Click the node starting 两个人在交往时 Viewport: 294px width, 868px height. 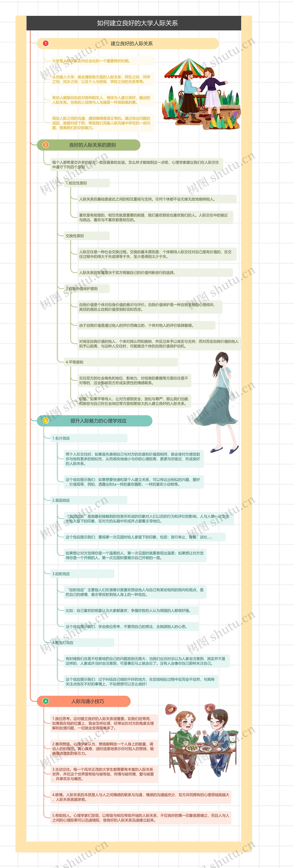coord(134,459)
